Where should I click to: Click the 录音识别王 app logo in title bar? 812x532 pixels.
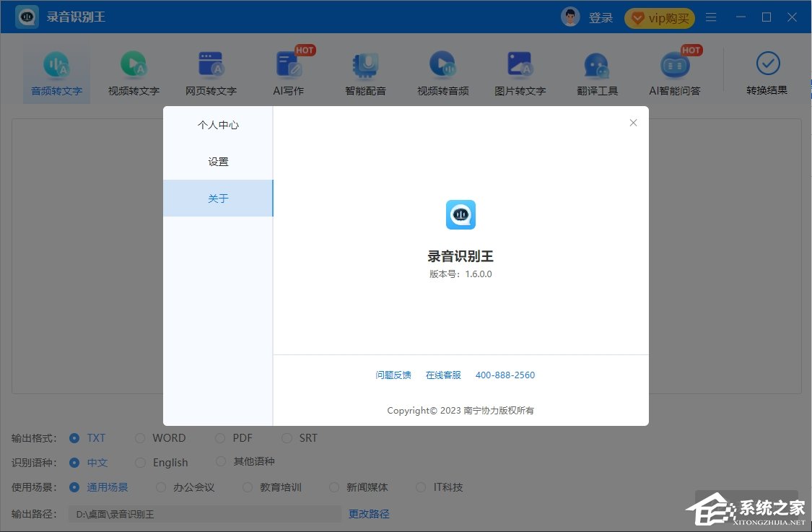pos(27,17)
